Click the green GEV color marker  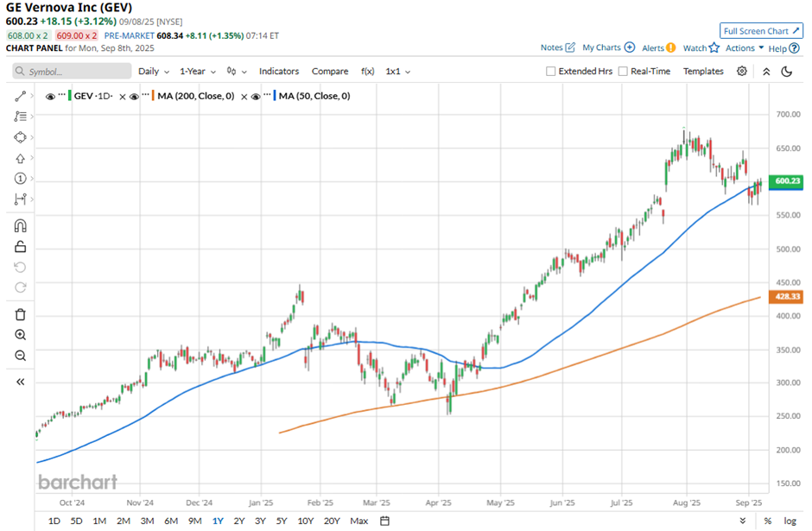[69, 96]
